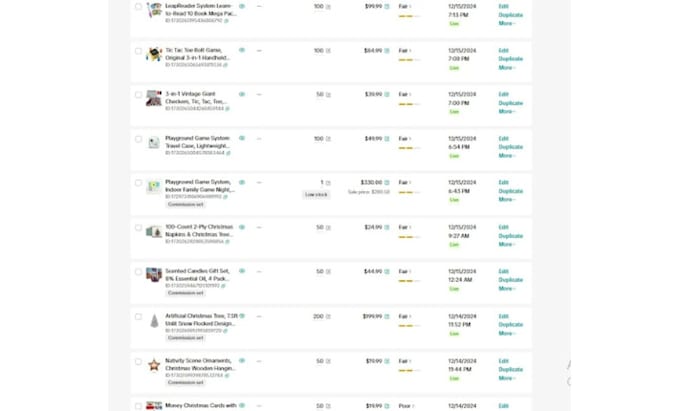Click the eye icon for Nativity Scene Ornaments
680x411 pixels.
click(242, 360)
